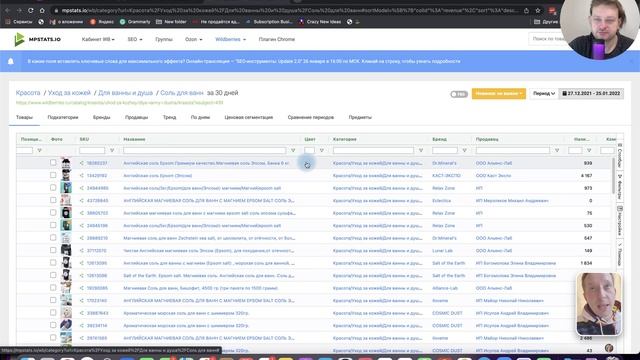Click the 4 167 stock value
This screenshot has height=360, width=640.
coord(586,176)
